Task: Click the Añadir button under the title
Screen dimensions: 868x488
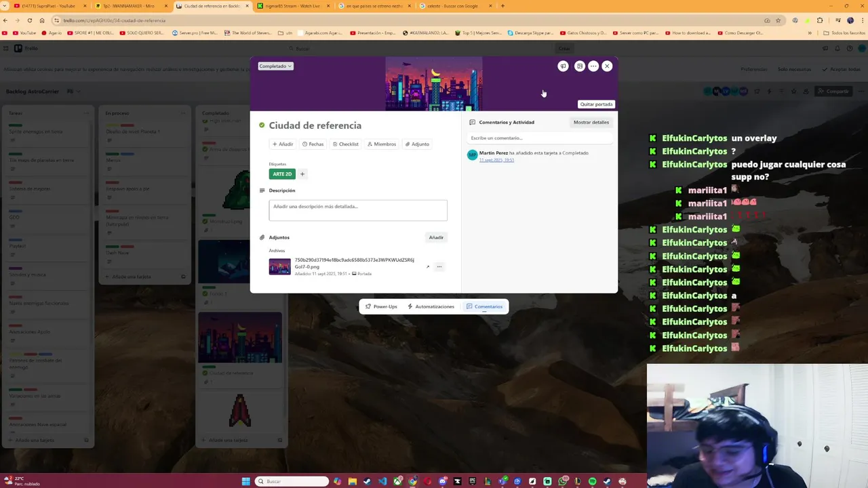Action: point(283,144)
